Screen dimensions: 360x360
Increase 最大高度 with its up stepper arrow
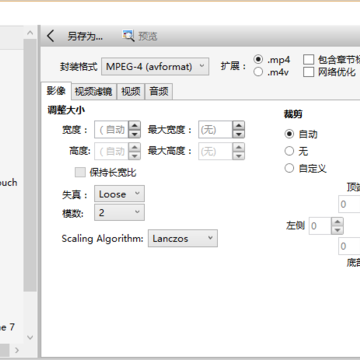point(238,147)
